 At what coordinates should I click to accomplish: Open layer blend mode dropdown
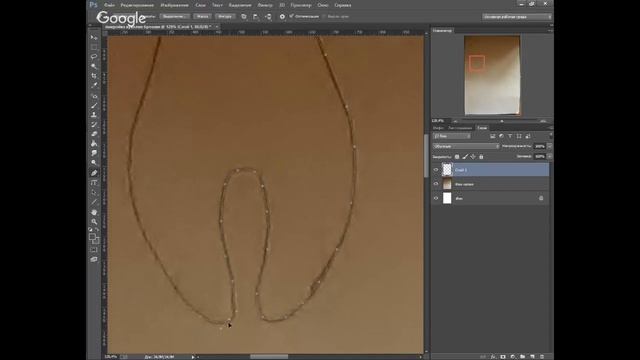[466, 146]
